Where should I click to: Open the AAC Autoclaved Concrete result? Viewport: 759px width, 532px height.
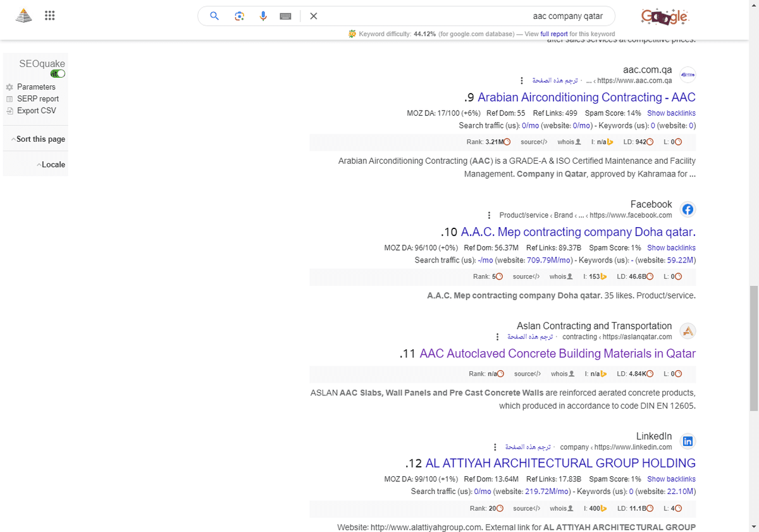pyautogui.click(x=557, y=353)
